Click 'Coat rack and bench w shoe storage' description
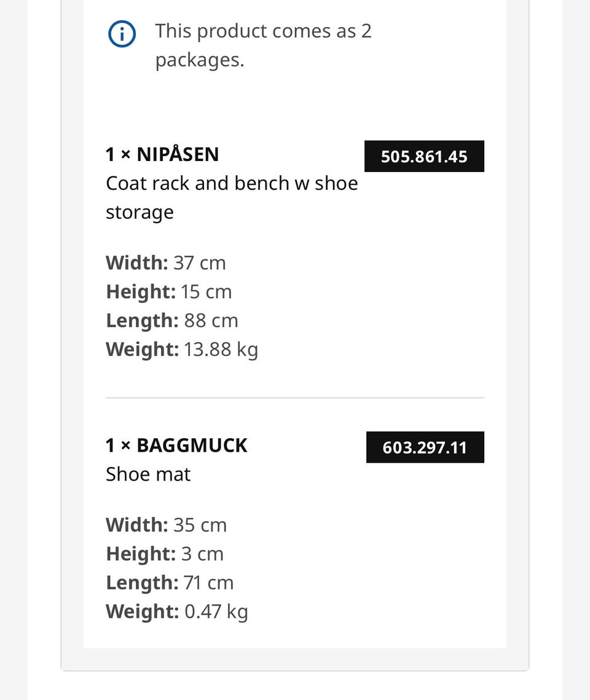 [232, 198]
